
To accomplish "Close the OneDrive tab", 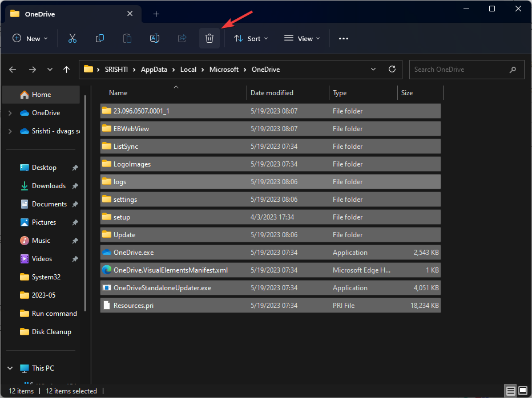I will point(130,14).
